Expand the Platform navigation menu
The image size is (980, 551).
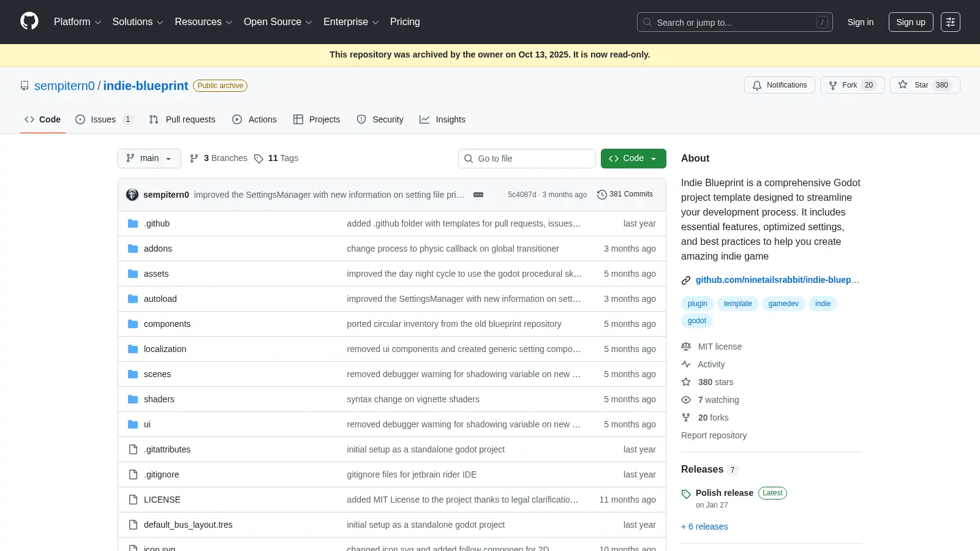(x=77, y=22)
